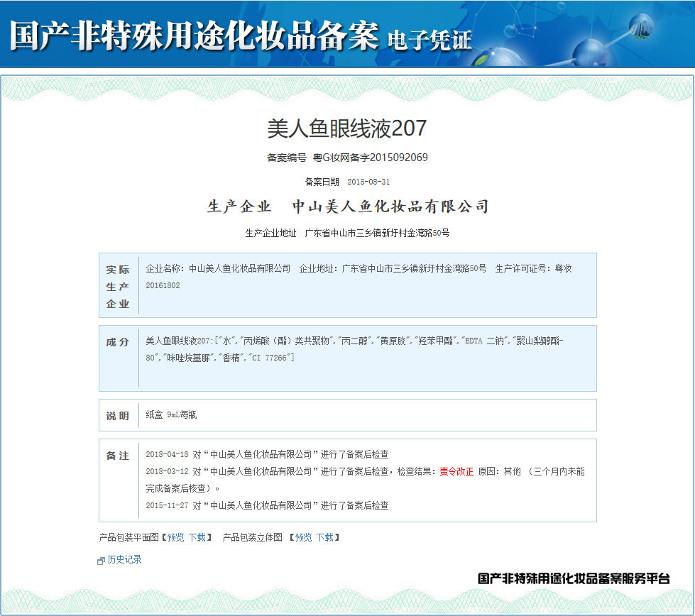Image resolution: width=695 pixels, height=616 pixels.
Task: Click the 电子凭证 text in header banner
Action: pos(429,40)
